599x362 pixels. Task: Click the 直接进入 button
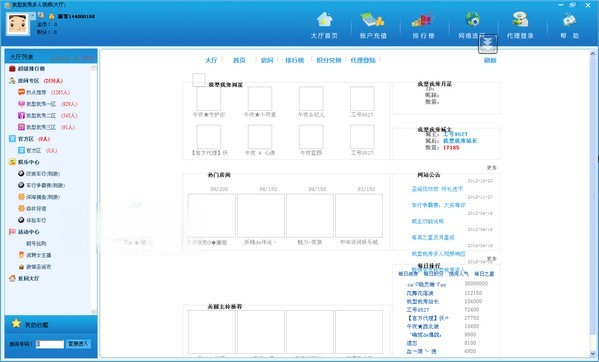(x=78, y=344)
